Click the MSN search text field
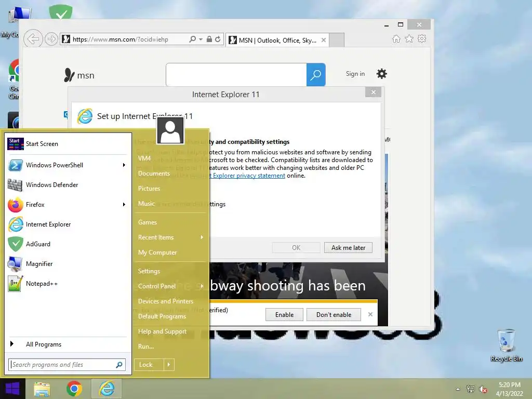 [x=236, y=75]
